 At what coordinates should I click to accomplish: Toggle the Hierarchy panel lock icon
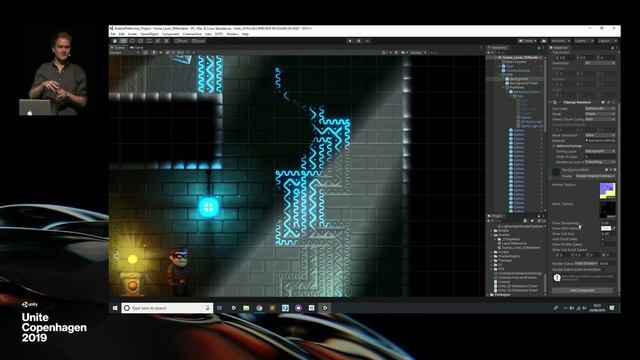tap(539, 48)
